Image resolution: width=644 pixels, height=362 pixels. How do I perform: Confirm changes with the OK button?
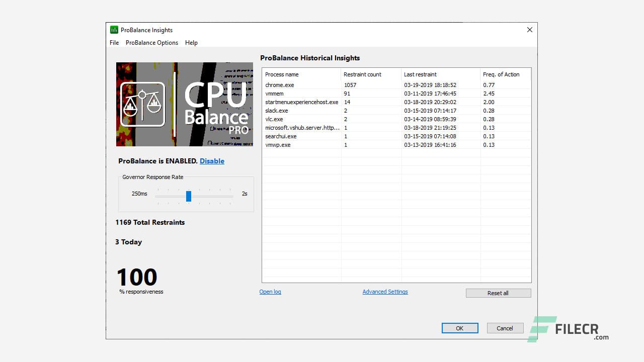(459, 328)
